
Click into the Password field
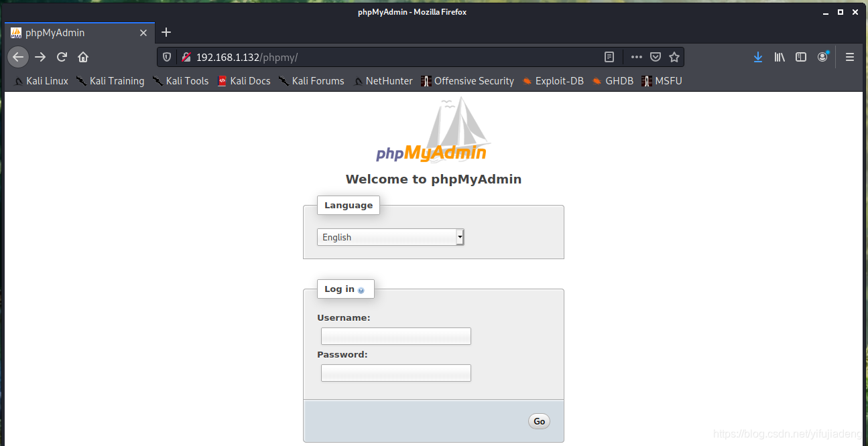pyautogui.click(x=396, y=373)
